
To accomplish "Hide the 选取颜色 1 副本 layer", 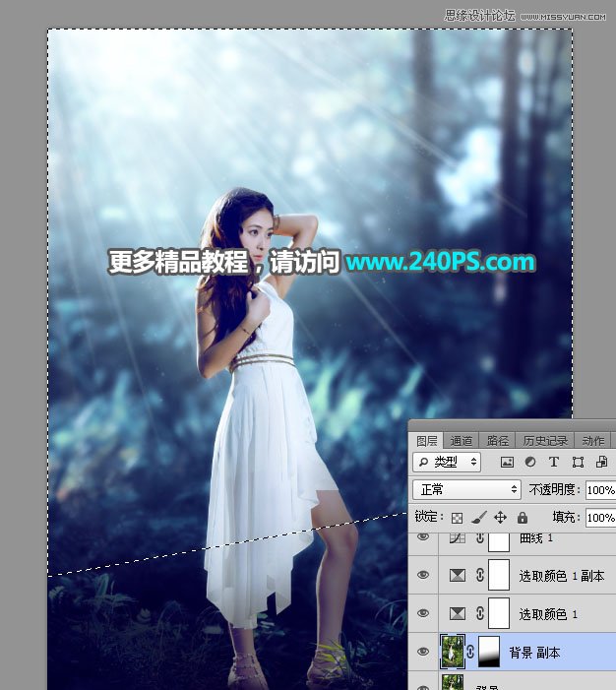I will click(423, 575).
